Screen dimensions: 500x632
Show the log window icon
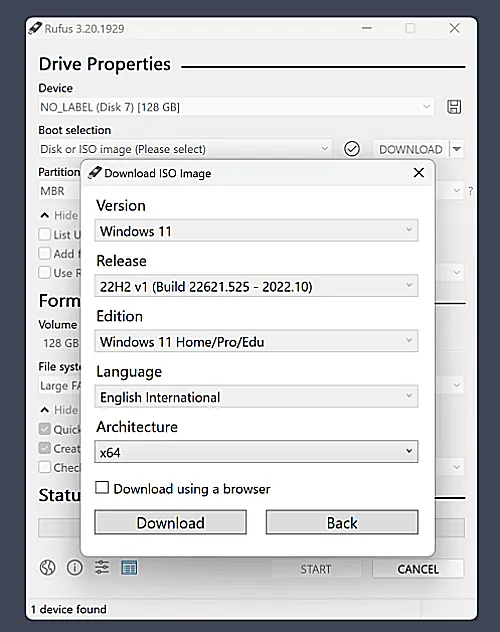click(129, 568)
